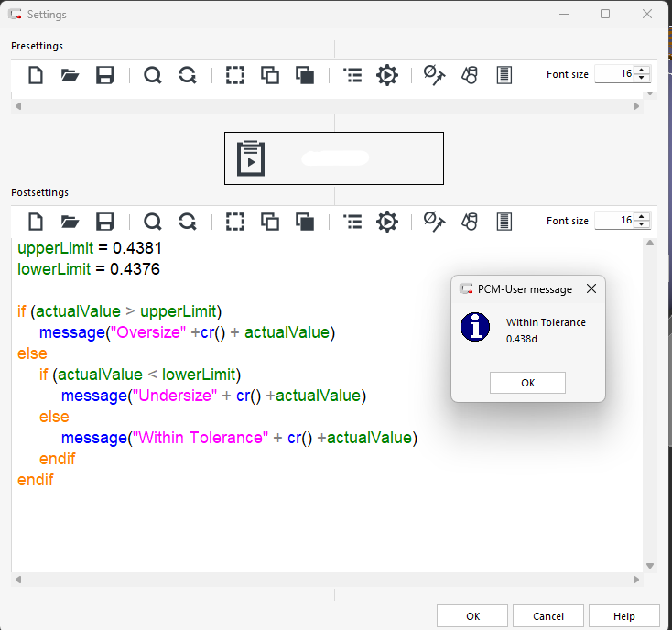This screenshot has height=630, width=672.
Task: Click diameter hammer icon in Presettings toolbar
Action: [434, 75]
